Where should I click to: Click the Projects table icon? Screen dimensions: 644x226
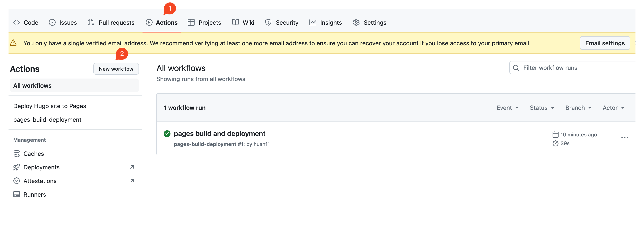(191, 23)
